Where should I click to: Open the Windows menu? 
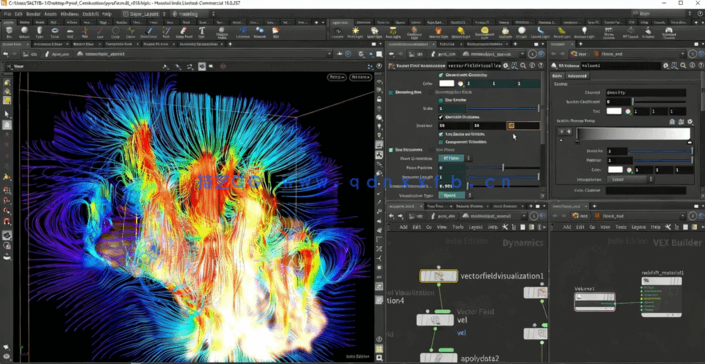69,14
